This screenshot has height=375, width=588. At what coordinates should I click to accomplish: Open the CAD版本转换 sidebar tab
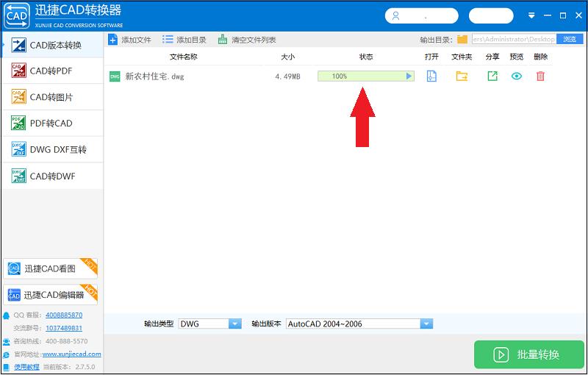coord(52,45)
